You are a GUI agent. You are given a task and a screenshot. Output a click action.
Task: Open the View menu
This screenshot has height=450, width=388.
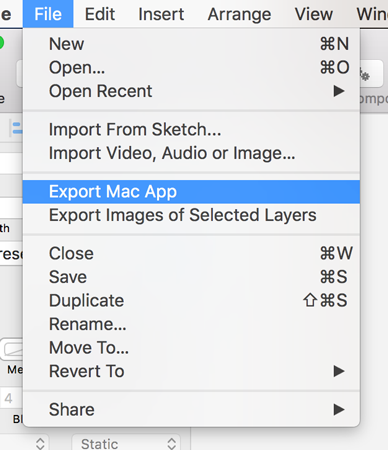click(x=314, y=14)
